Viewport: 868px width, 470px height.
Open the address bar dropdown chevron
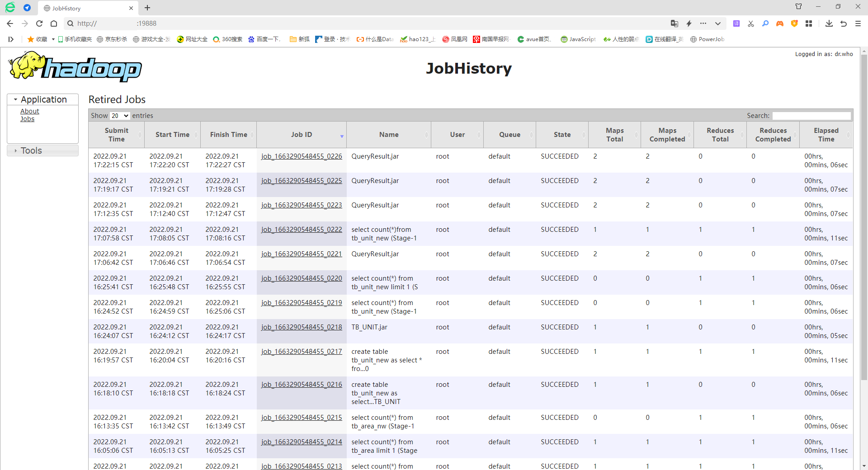[x=717, y=23]
